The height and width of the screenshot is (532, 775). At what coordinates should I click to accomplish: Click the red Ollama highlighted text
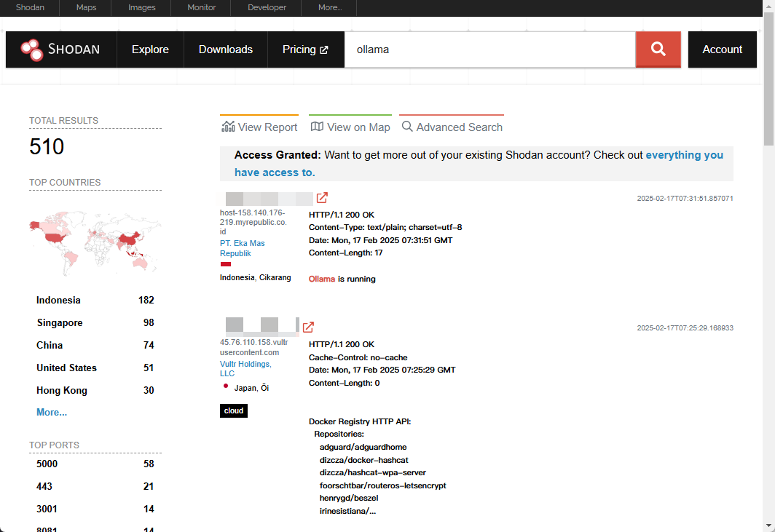pos(322,279)
